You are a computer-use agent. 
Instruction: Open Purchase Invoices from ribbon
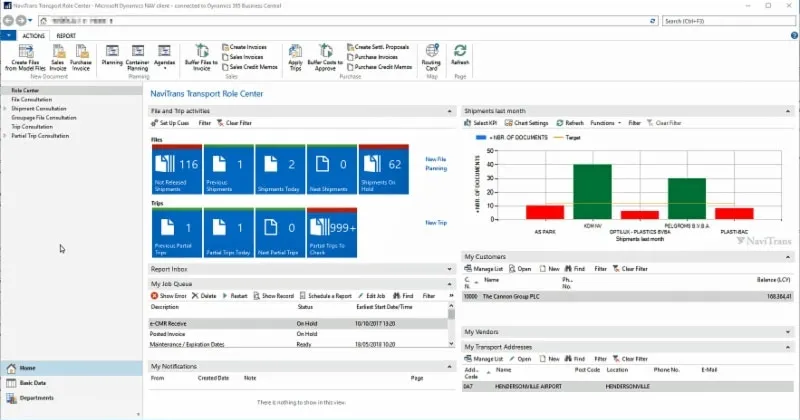[x=372, y=57]
